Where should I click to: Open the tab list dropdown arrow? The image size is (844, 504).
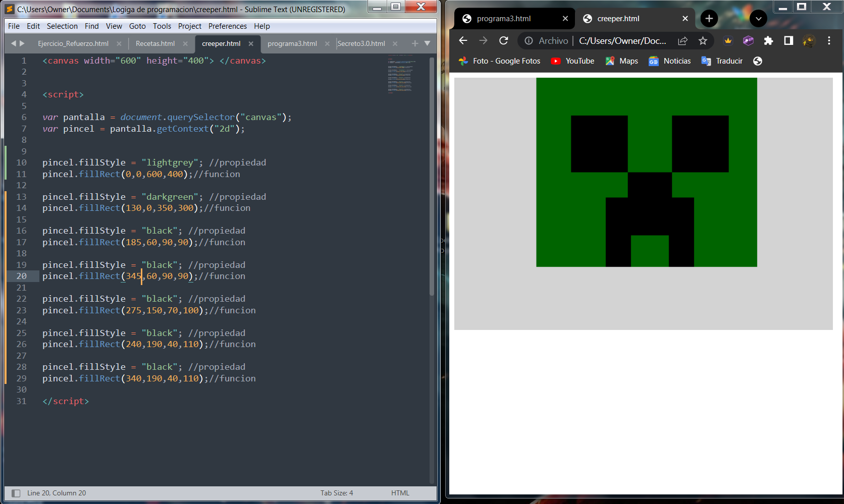click(x=427, y=43)
